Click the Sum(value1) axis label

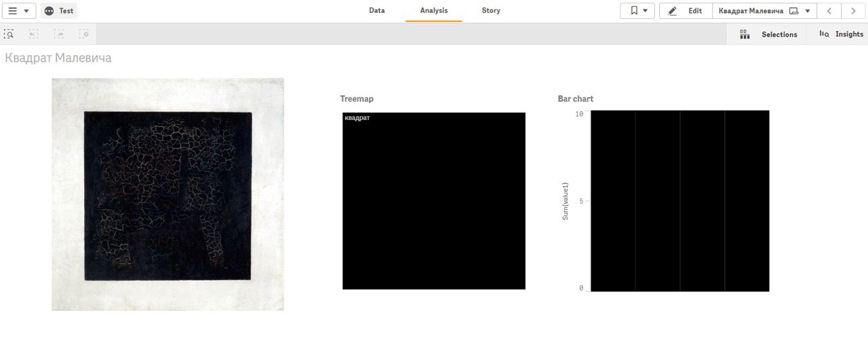[x=565, y=201]
